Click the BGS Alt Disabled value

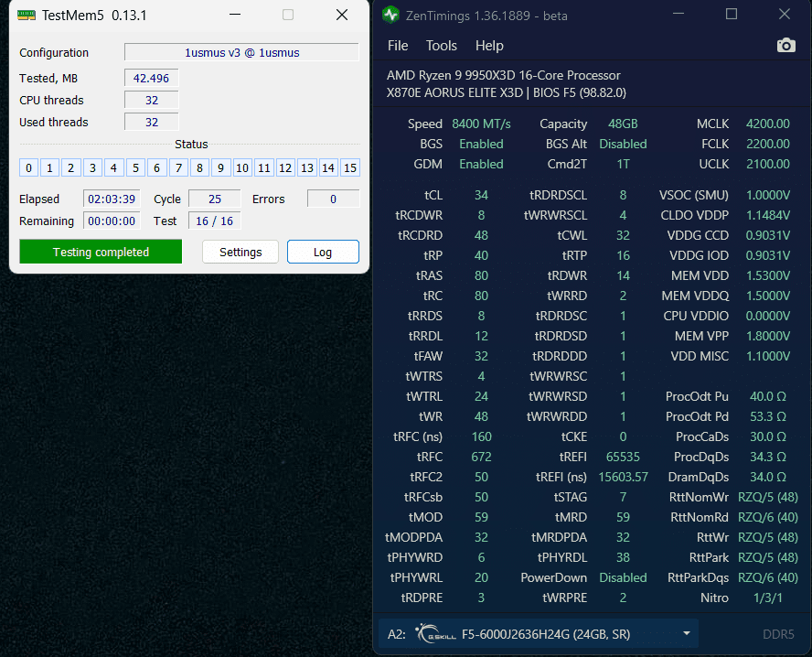point(623,144)
